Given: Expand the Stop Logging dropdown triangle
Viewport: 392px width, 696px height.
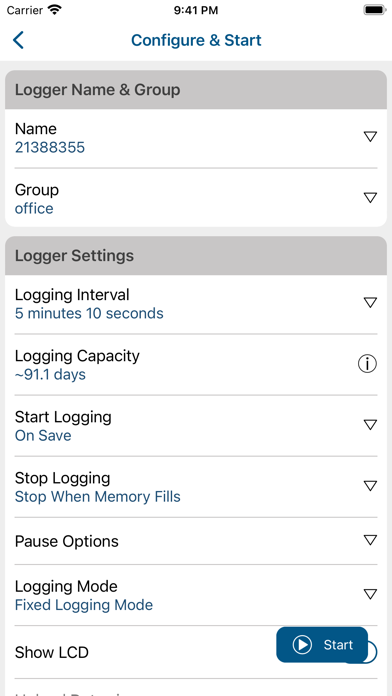Looking at the screenshot, I should click(x=370, y=486).
